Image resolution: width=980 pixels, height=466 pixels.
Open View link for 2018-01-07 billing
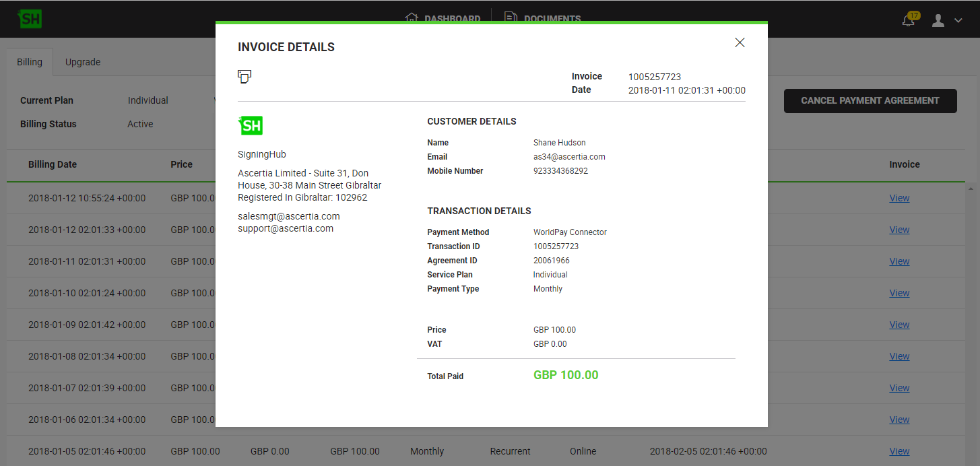click(x=899, y=388)
